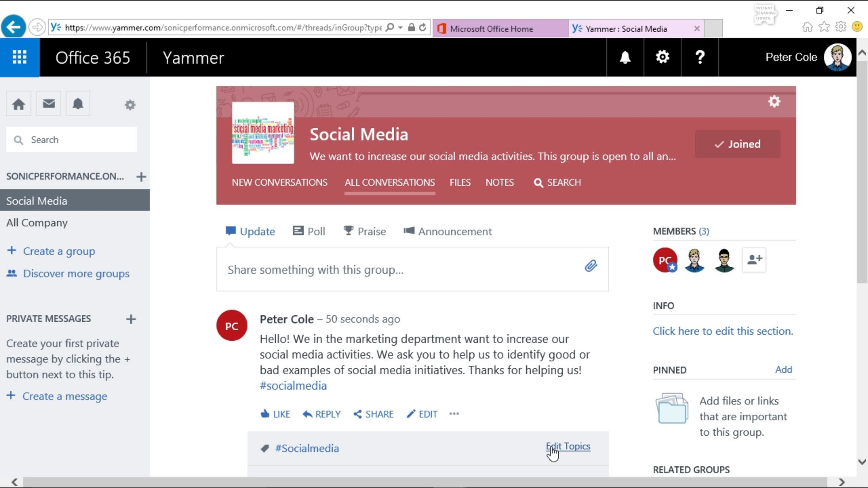Open Yammer notifications via the bell icon

(624, 57)
